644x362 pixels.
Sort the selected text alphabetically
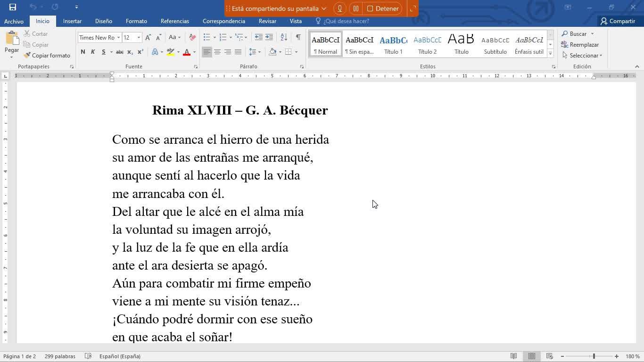click(284, 37)
